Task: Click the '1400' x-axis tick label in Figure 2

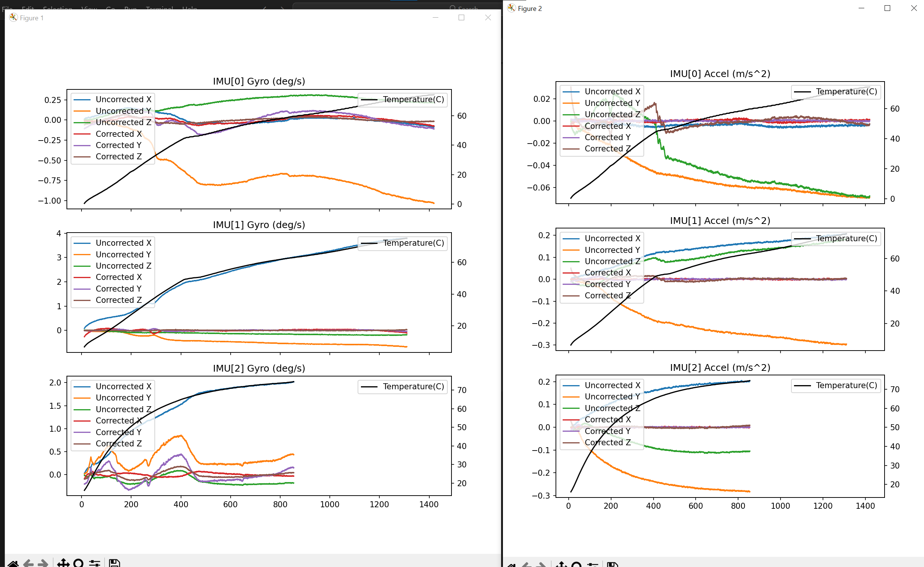Action: click(865, 506)
